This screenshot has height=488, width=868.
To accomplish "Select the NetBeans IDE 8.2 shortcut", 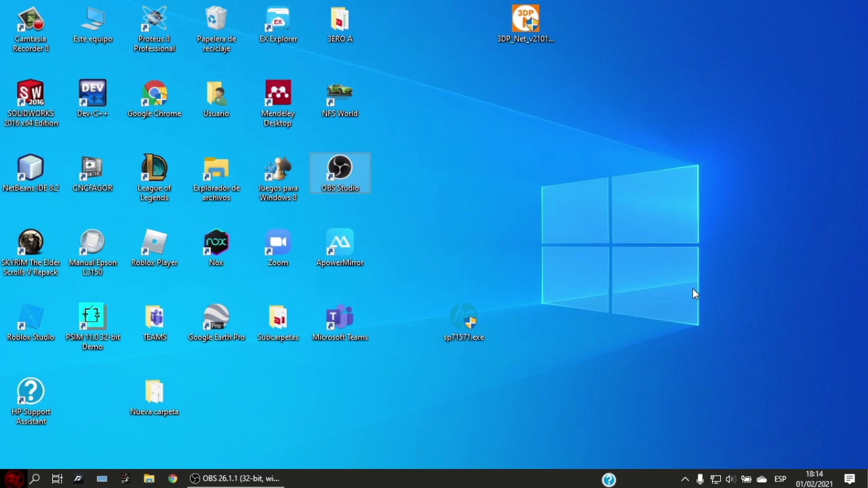I will click(x=31, y=174).
